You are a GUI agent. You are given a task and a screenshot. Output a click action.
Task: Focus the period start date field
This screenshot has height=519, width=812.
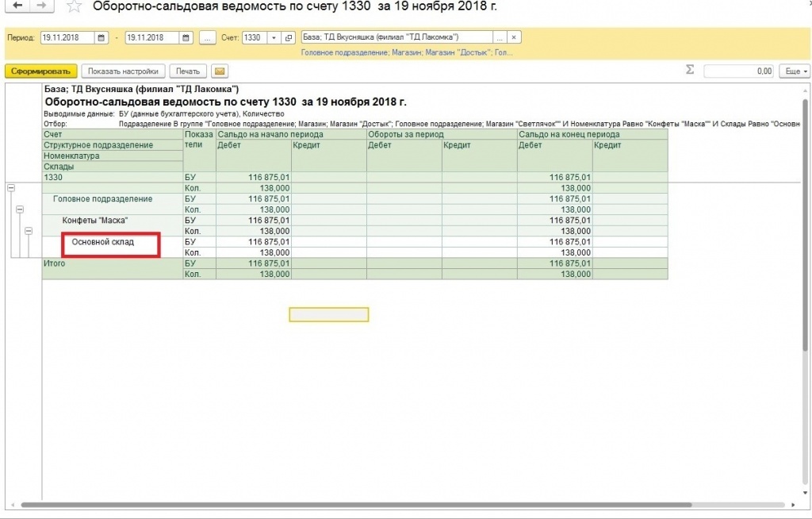tap(68, 38)
